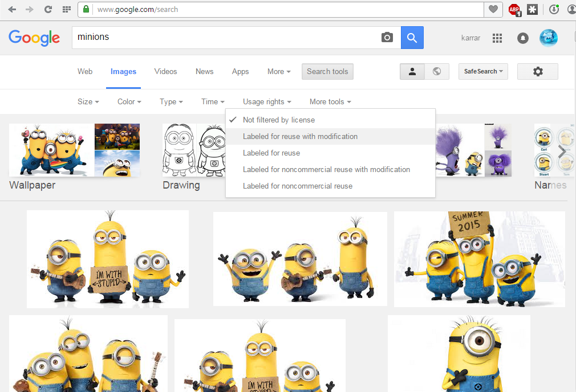Image resolution: width=576 pixels, height=392 pixels.
Task: Switch to the Videos tab
Action: point(166,72)
